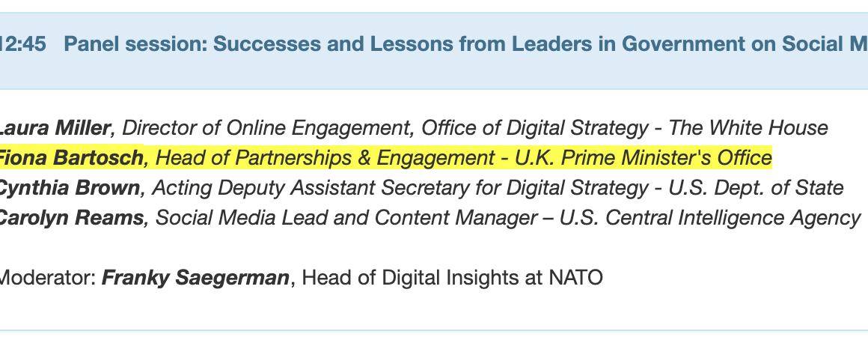Select speaker name Laura Miller

(55, 128)
